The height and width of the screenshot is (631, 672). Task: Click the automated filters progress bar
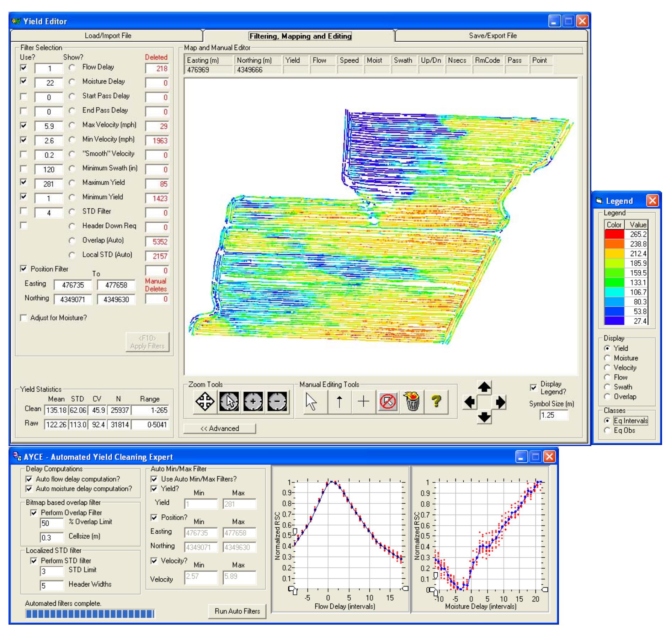[x=90, y=614]
